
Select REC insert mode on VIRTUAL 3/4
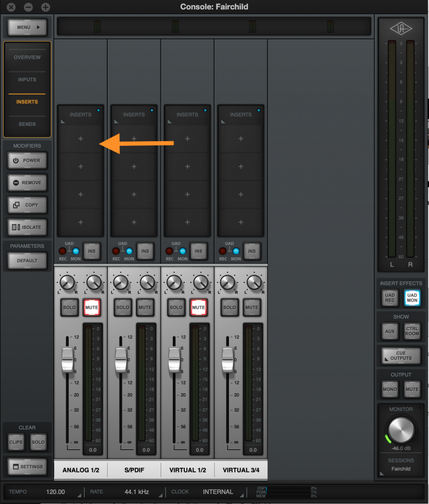point(223,251)
